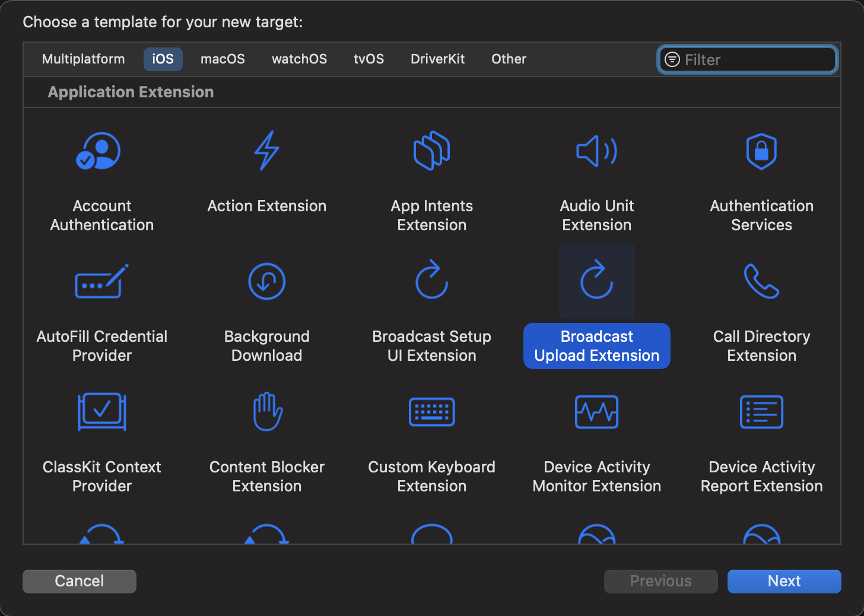Choose Device Activity Monitor Extension icon
The image size is (864, 616).
(596, 412)
